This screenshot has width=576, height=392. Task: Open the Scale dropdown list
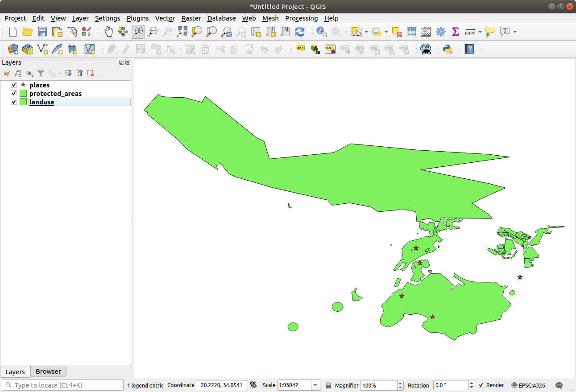(x=315, y=385)
